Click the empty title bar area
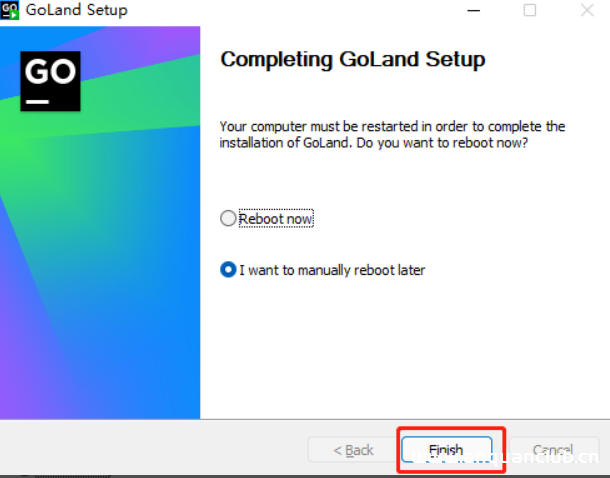The height and width of the screenshot is (478, 610). 300,11
